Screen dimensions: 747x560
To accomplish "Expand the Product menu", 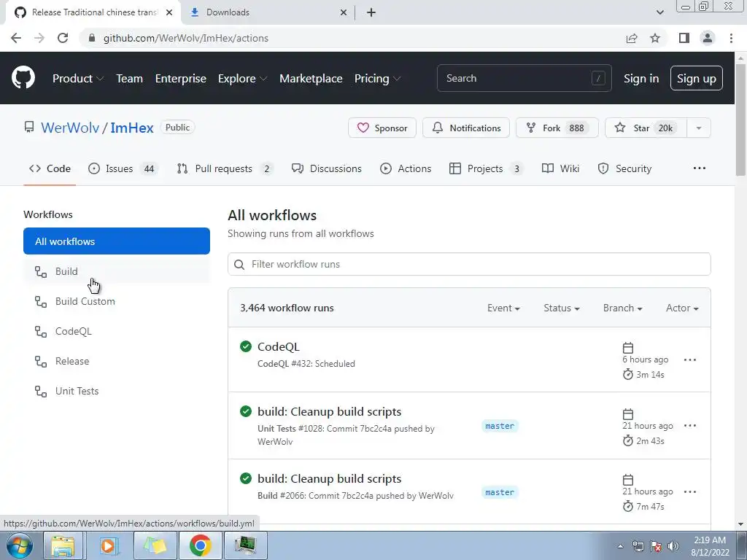I will tap(77, 79).
